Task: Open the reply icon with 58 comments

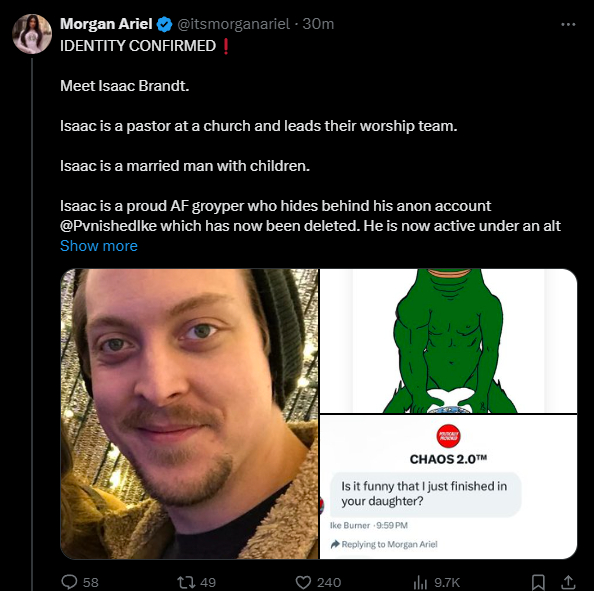Action: (69, 582)
